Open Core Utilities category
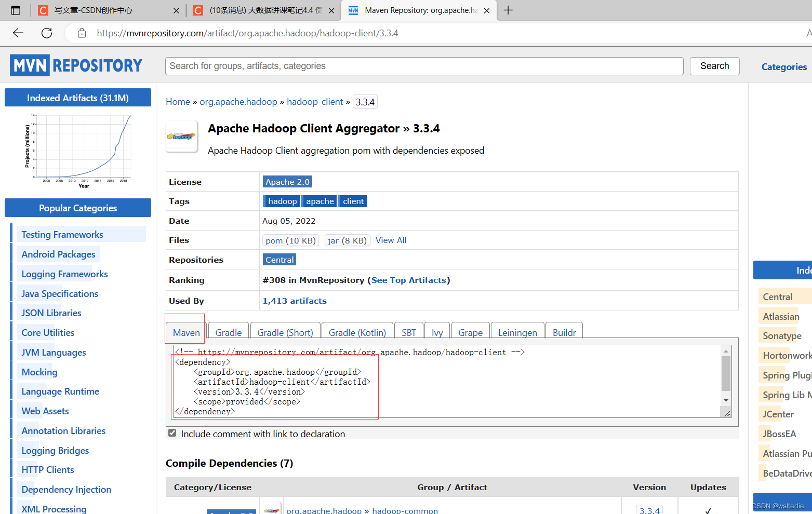812x514 pixels. (x=48, y=333)
